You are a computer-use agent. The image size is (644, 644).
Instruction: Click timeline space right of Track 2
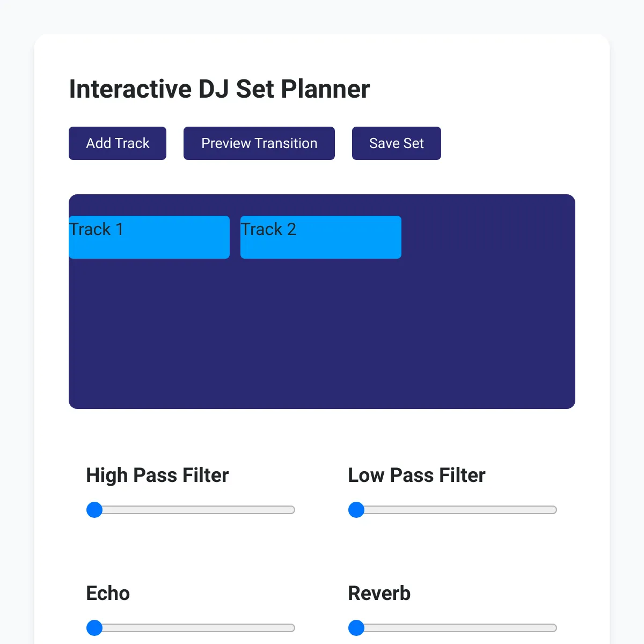tap(488, 237)
